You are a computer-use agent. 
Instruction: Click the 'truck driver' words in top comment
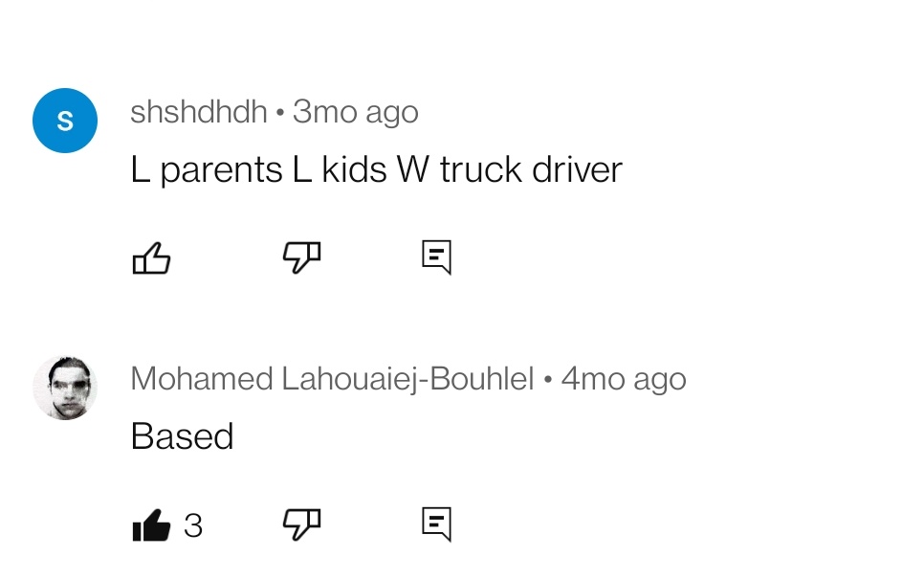tap(531, 169)
